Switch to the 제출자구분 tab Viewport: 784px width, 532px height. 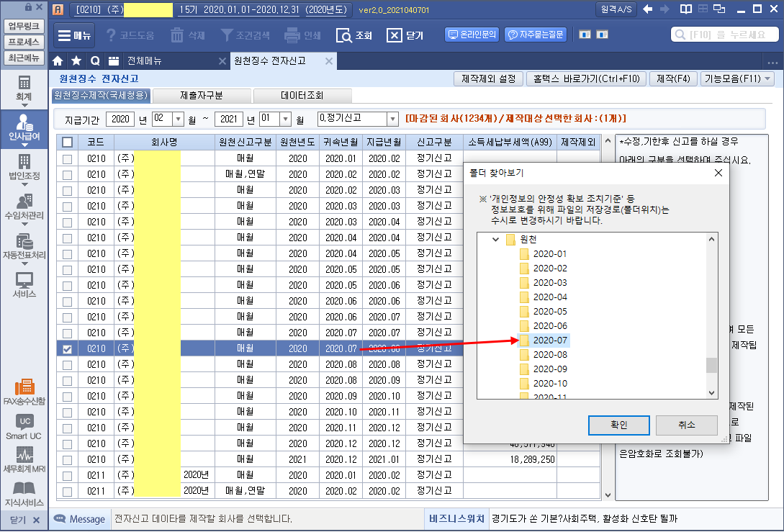tap(202, 95)
